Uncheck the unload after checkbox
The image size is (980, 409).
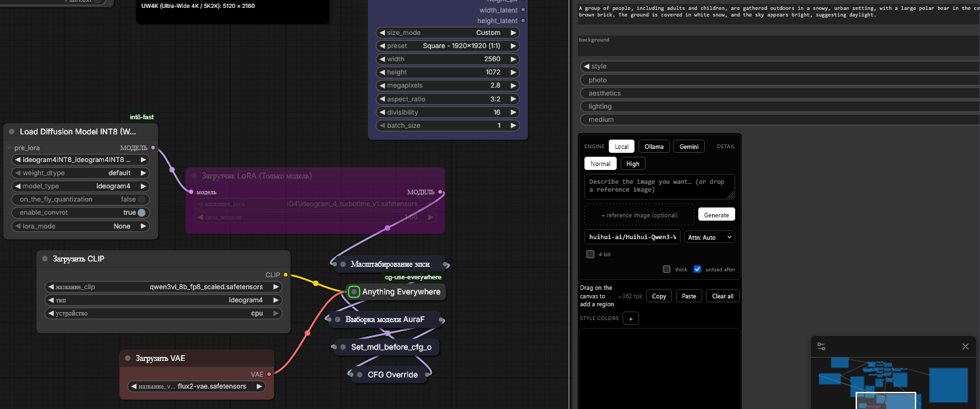[698, 269]
